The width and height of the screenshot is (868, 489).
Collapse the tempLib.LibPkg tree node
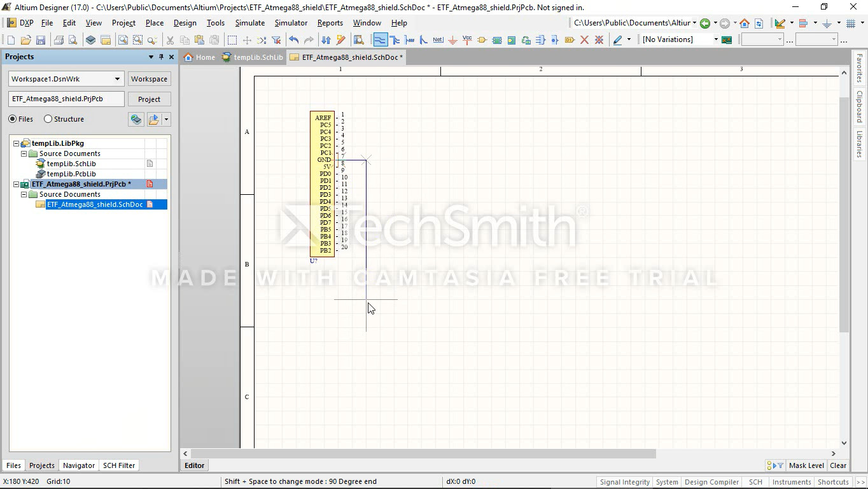point(17,144)
